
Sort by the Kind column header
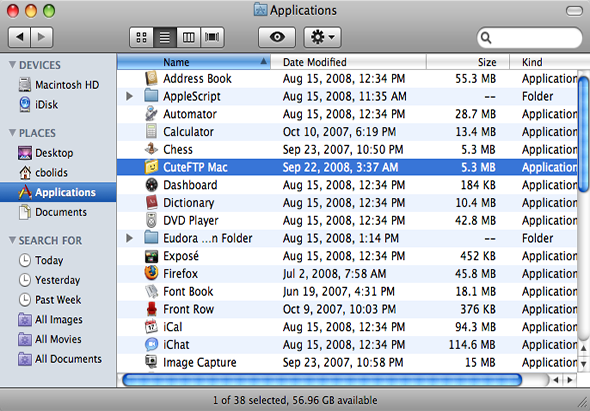pyautogui.click(x=549, y=62)
